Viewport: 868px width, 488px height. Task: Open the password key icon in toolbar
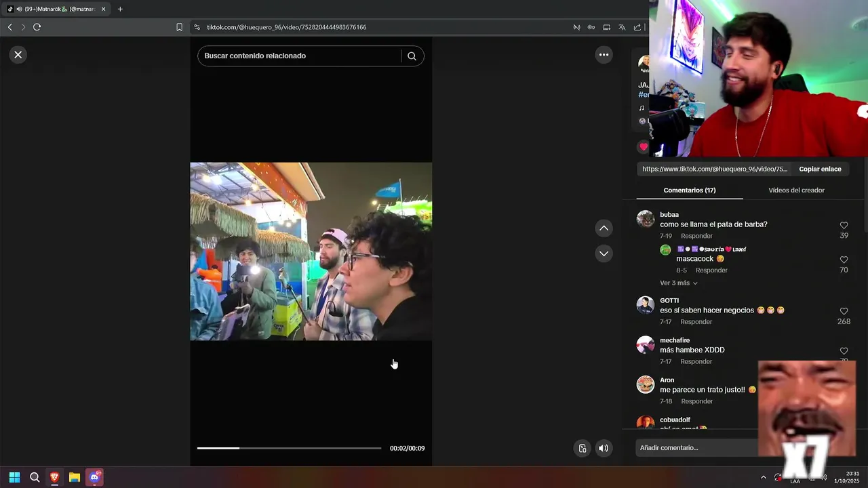591,27
